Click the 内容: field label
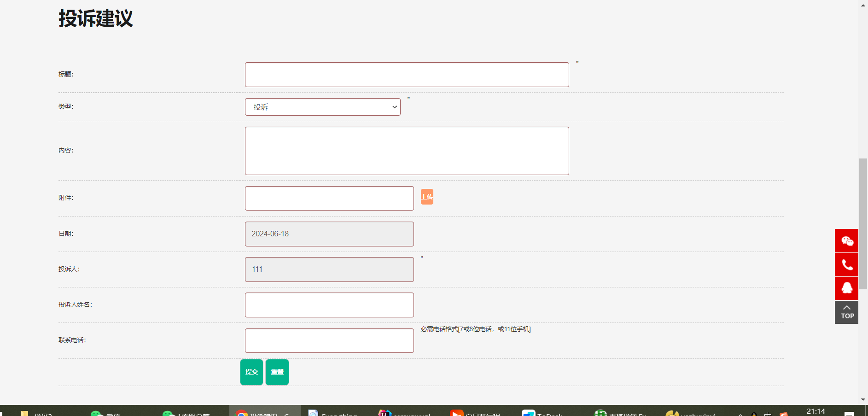This screenshot has width=868, height=416. point(66,150)
